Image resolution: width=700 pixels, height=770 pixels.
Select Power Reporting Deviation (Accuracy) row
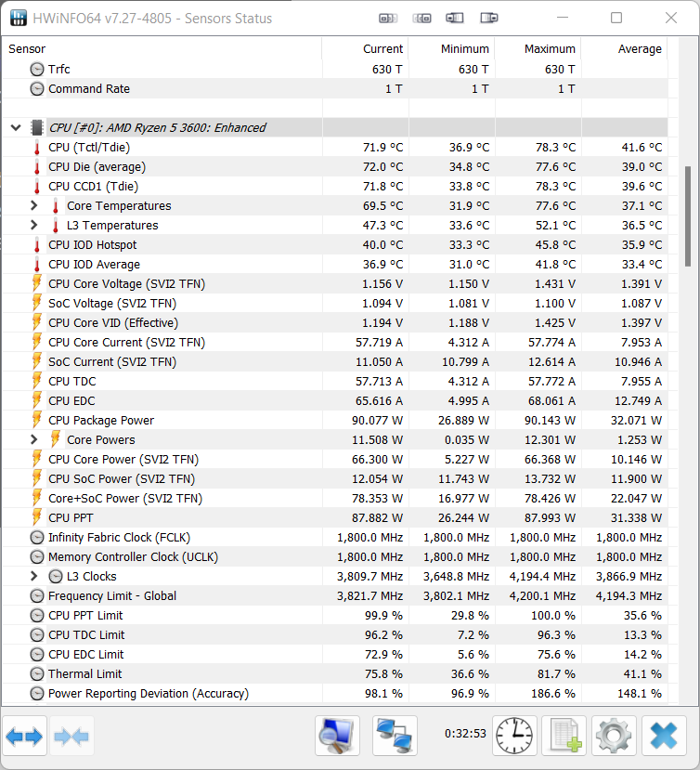pyautogui.click(x=335, y=694)
